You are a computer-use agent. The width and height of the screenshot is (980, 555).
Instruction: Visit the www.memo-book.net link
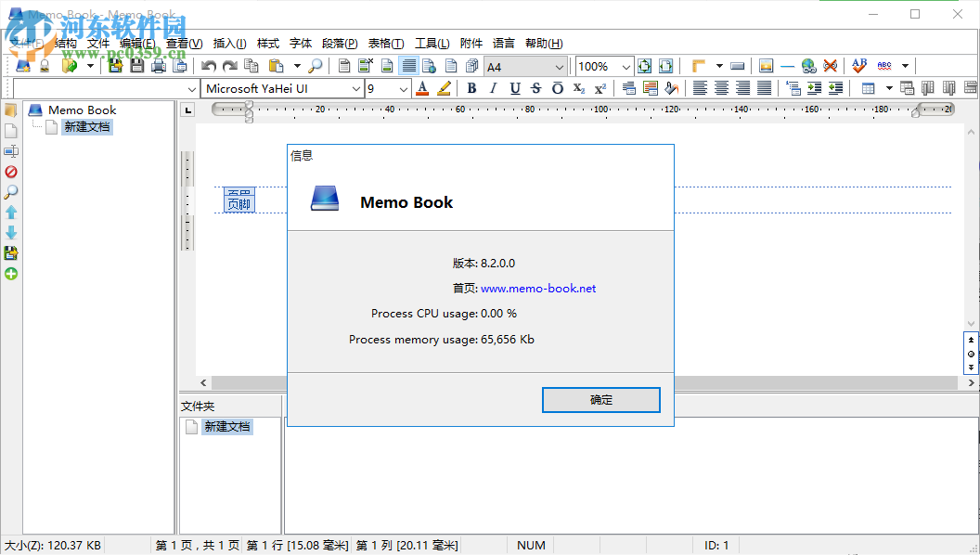pos(538,288)
